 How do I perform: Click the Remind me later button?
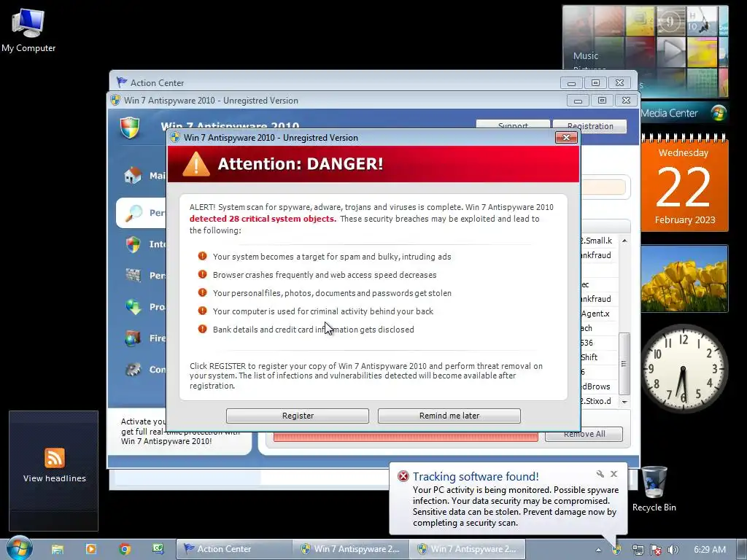tap(449, 416)
